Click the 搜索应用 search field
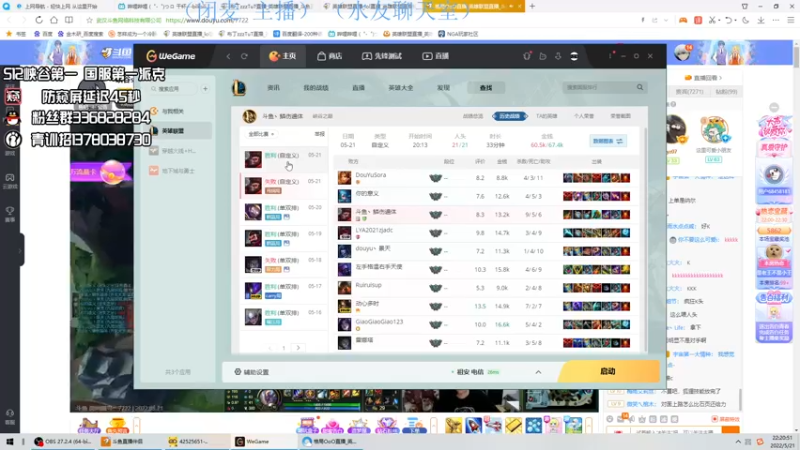Image resolution: width=800 pixels, height=450 pixels. pyautogui.click(x=173, y=89)
